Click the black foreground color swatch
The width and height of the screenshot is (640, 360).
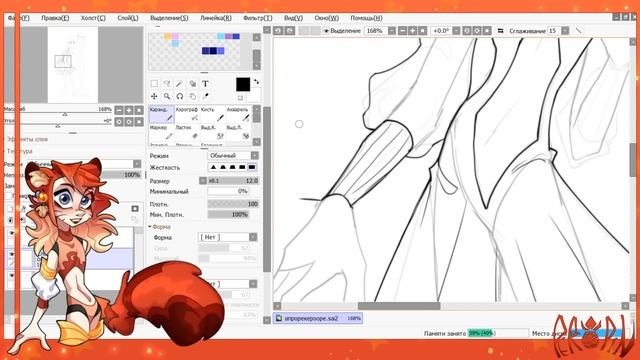click(x=243, y=84)
